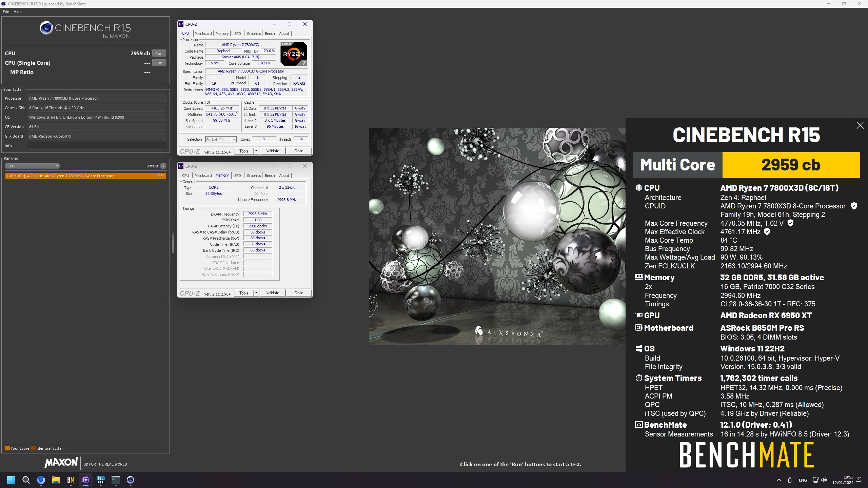Expand the Ranking CPU dropdown
This screenshot has width=868, height=488.
33,166
